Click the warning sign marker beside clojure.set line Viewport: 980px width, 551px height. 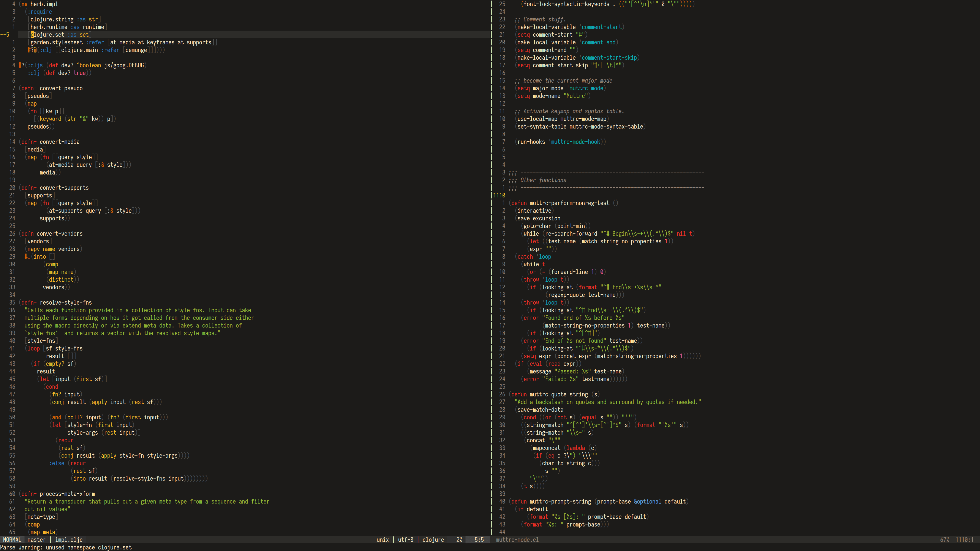(3, 35)
